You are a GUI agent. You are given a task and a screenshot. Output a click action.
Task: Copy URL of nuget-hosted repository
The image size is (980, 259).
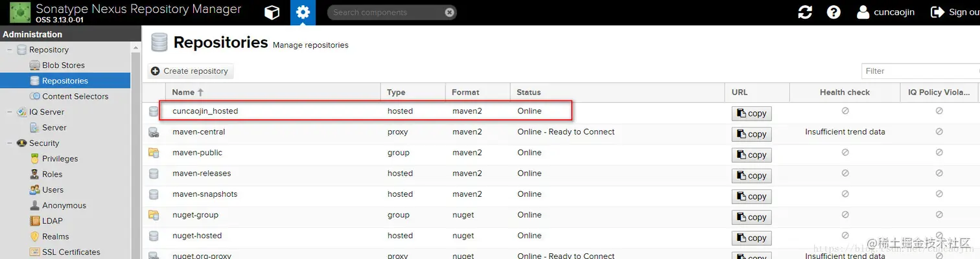[752, 238]
